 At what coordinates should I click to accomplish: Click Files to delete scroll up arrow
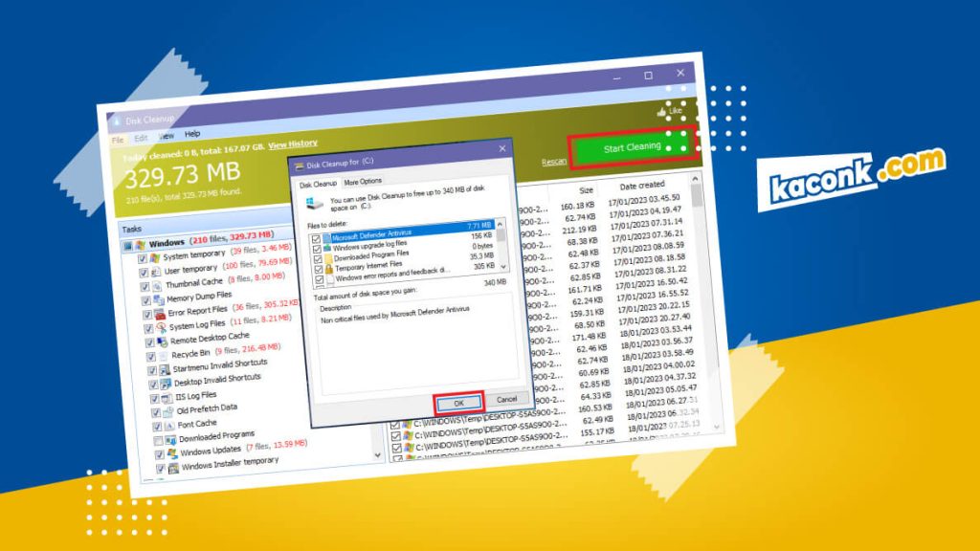pos(500,224)
